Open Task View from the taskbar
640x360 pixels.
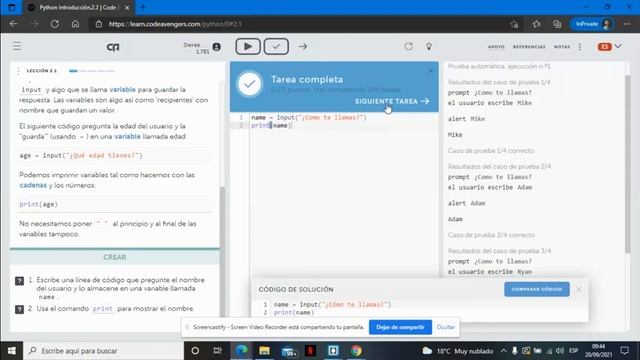pyautogui.click(x=218, y=351)
